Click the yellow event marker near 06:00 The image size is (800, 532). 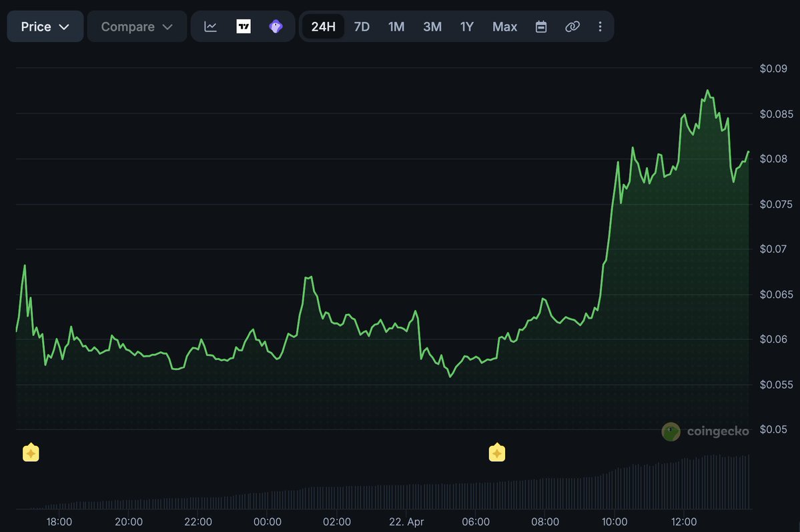(497, 452)
